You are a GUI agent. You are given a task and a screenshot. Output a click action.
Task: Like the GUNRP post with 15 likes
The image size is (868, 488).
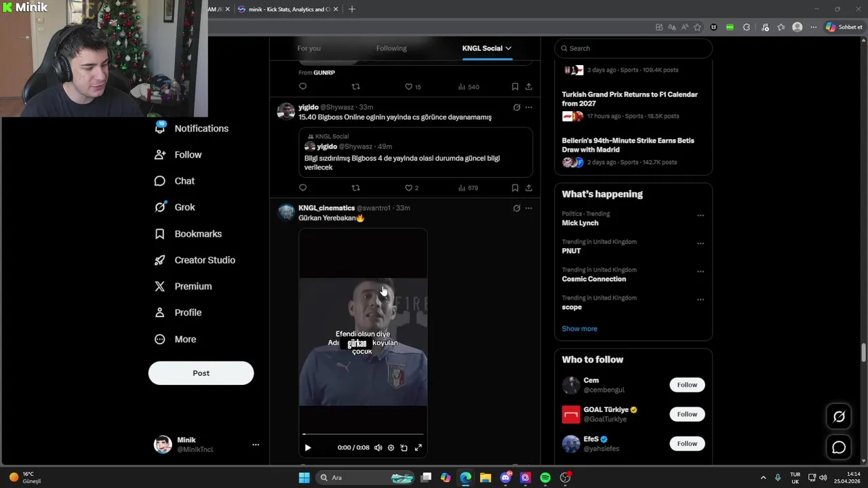point(413,87)
